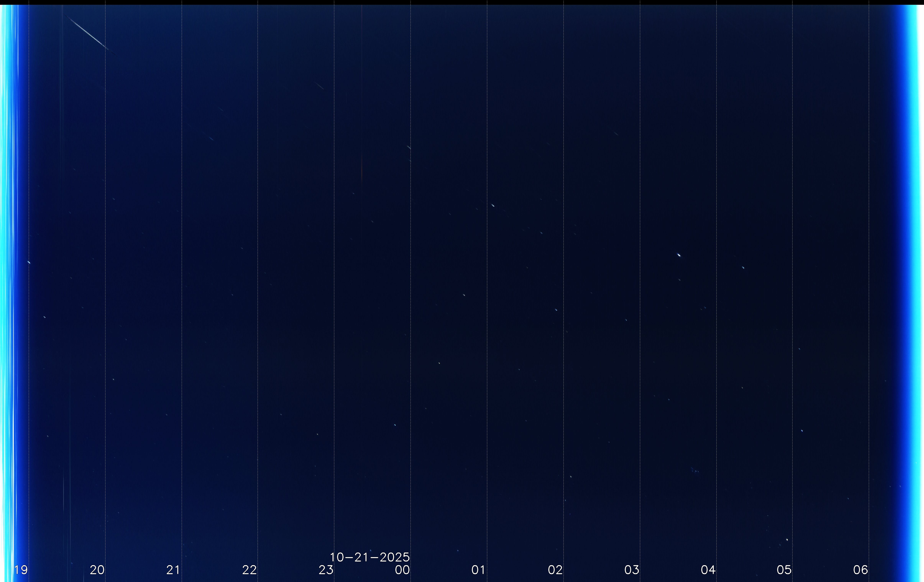Click the 03 hour label
Screen dimensions: 924x582
point(632,570)
